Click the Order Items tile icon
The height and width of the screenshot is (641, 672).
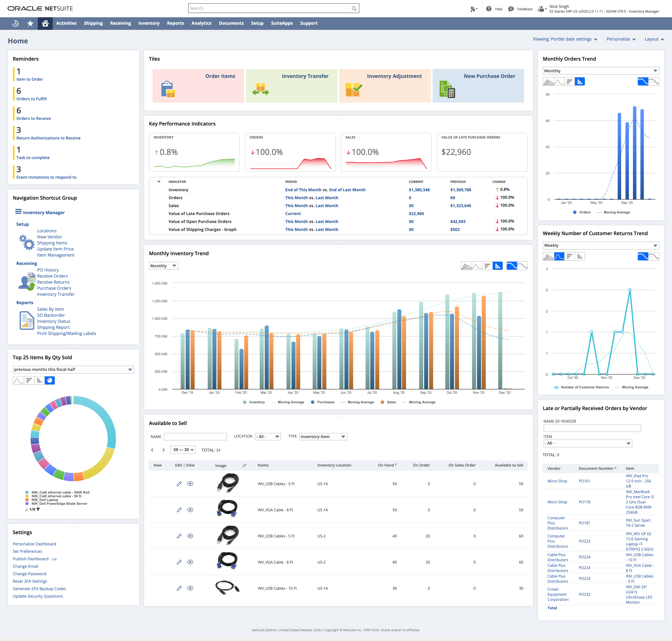point(168,89)
